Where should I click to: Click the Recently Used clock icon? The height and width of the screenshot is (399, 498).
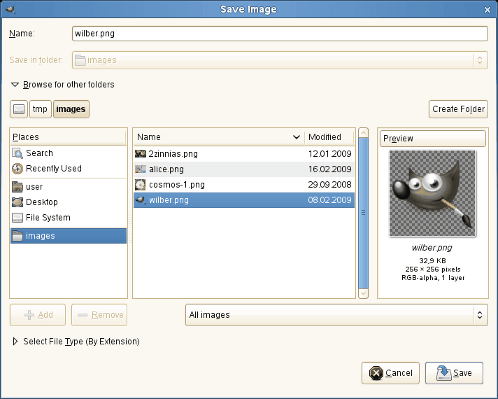coord(17,169)
